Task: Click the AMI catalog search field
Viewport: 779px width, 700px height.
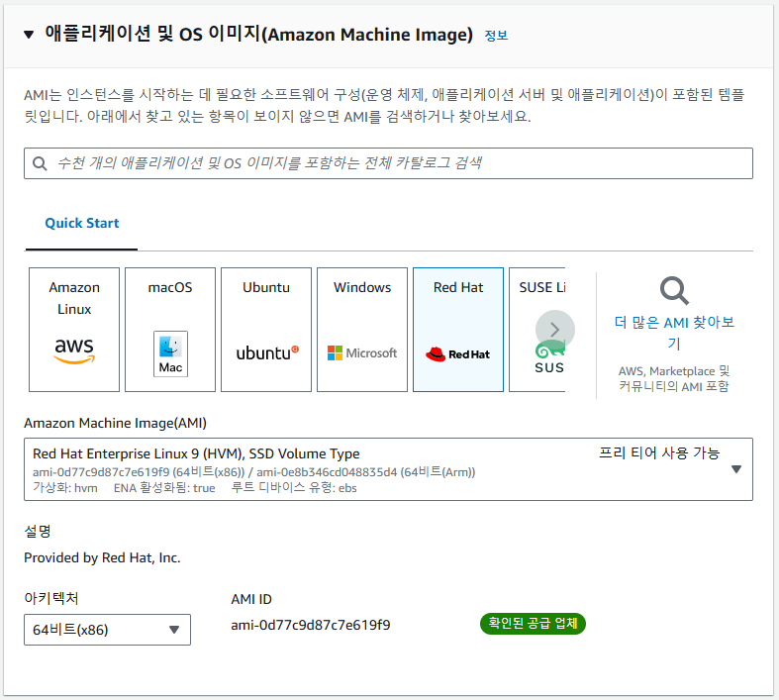Action: coord(388,163)
